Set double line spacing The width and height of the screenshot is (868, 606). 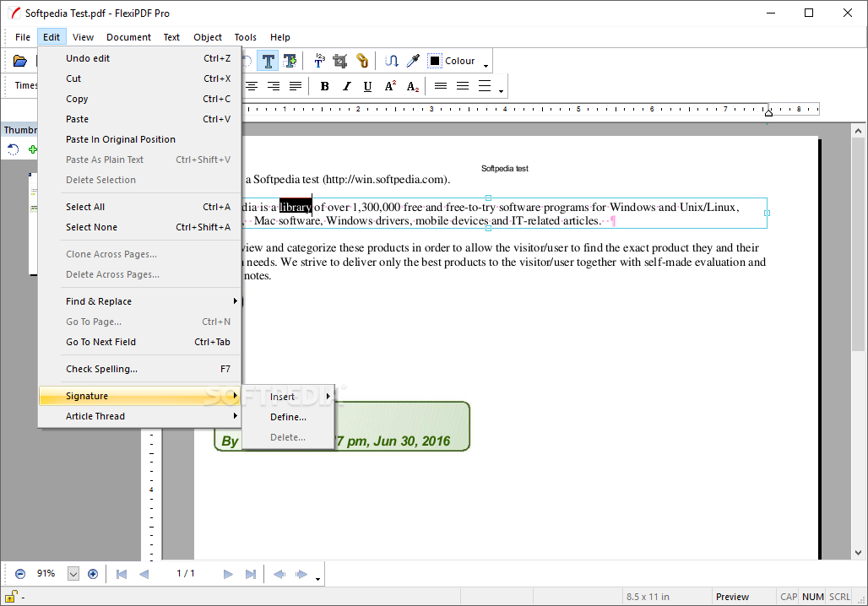(x=485, y=86)
